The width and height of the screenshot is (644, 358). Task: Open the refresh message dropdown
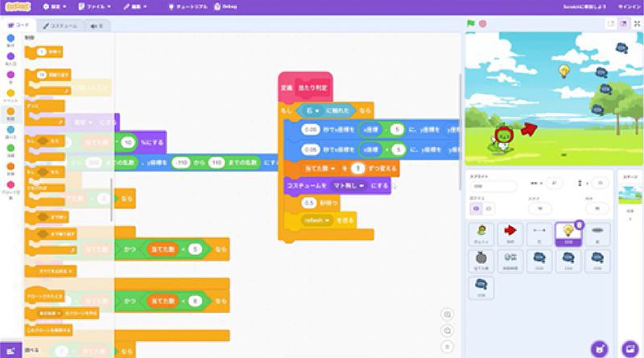pos(316,220)
